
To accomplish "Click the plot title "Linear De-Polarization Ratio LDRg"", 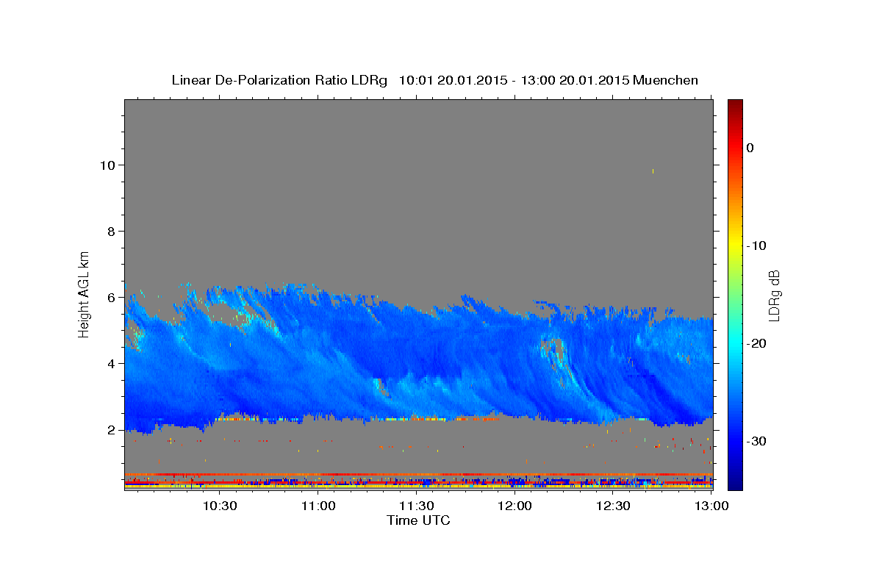I will point(279,80).
